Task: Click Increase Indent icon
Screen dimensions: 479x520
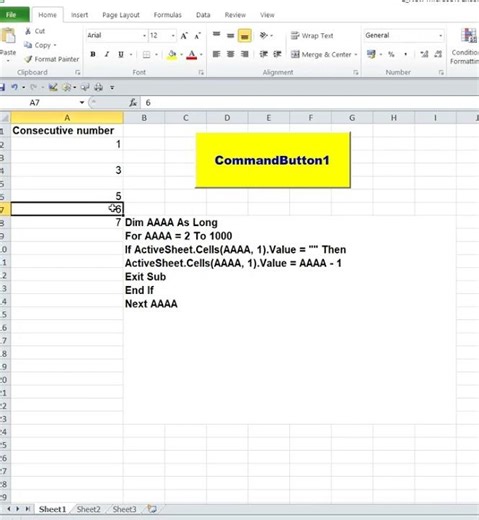Action: (277, 54)
